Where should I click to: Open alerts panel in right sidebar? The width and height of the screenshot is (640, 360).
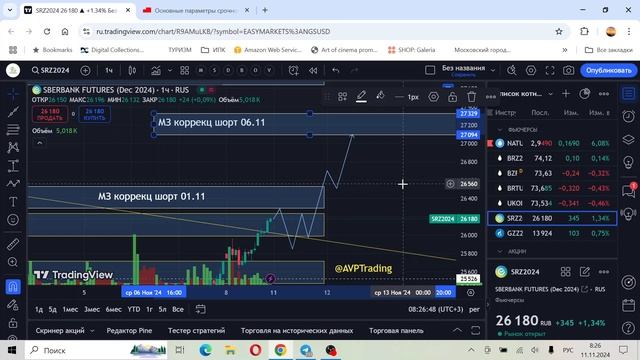click(629, 116)
